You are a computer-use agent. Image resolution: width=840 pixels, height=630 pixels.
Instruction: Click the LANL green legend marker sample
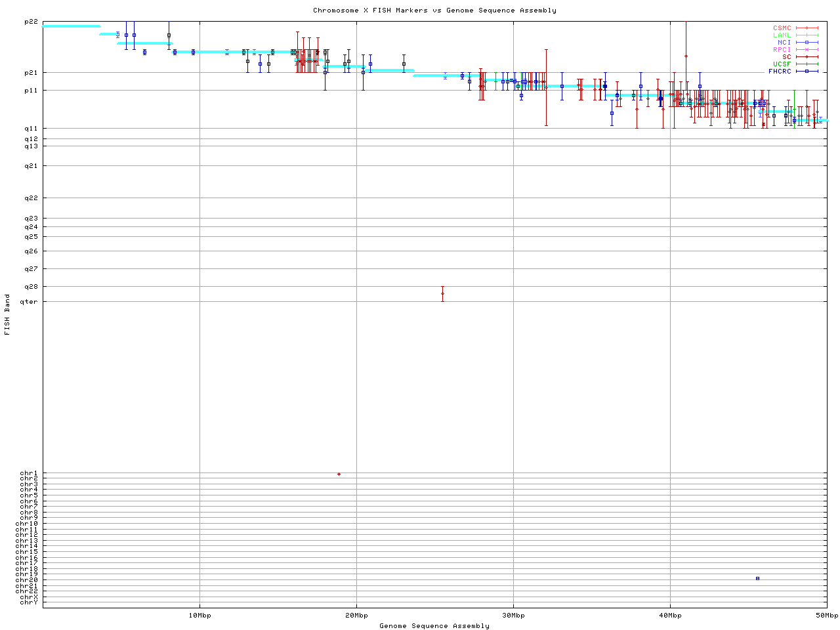[807, 35]
